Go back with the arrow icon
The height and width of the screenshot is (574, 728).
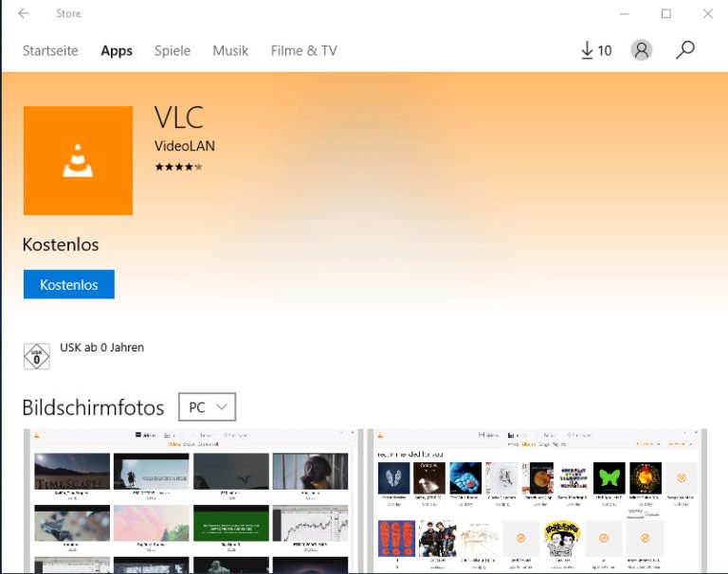coord(24,13)
